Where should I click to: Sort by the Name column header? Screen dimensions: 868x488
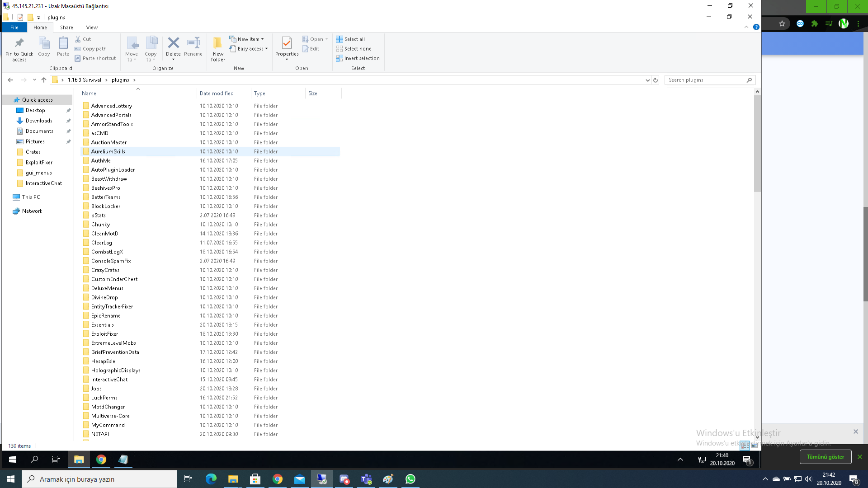tap(138, 94)
